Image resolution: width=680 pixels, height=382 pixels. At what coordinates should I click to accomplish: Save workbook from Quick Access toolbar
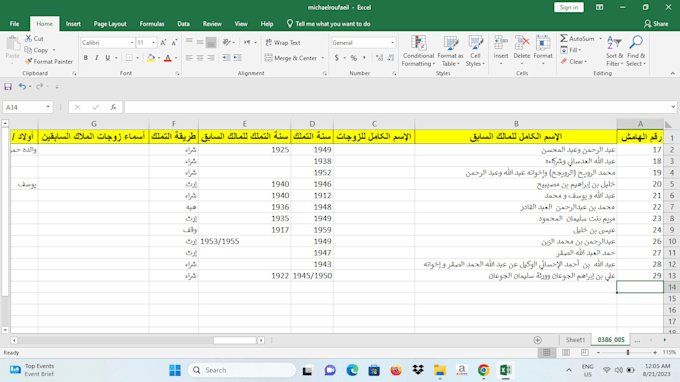(x=8, y=87)
